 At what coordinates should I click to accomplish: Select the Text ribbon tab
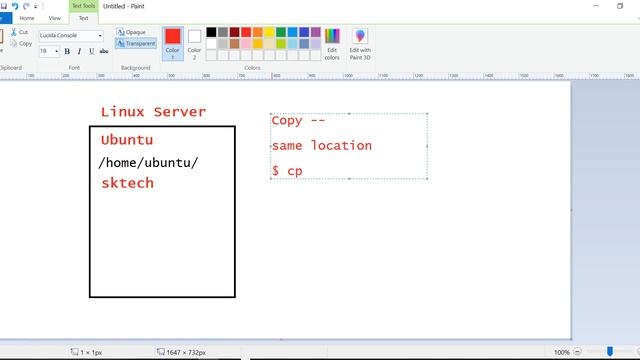click(83, 18)
